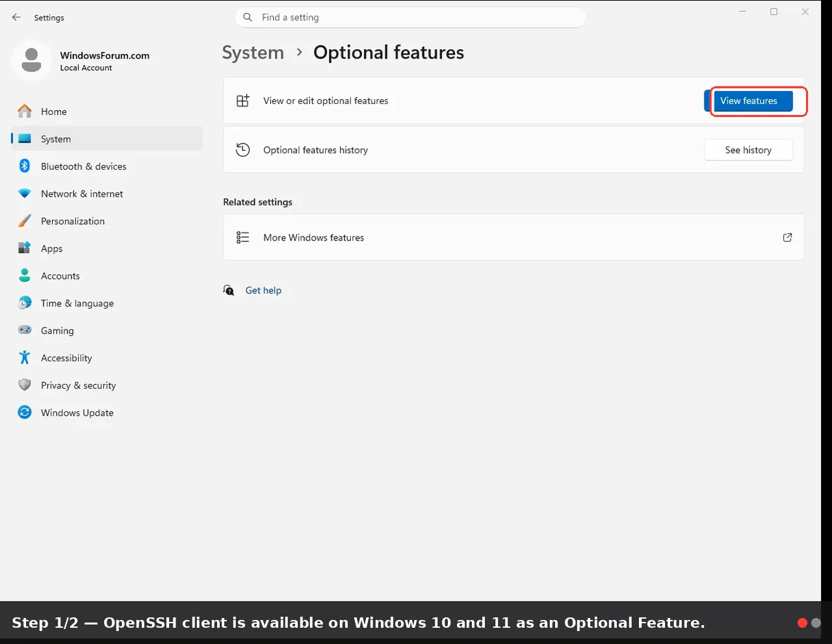The image size is (832, 644).
Task: Open external link icon for More Windows features
Action: pos(787,237)
